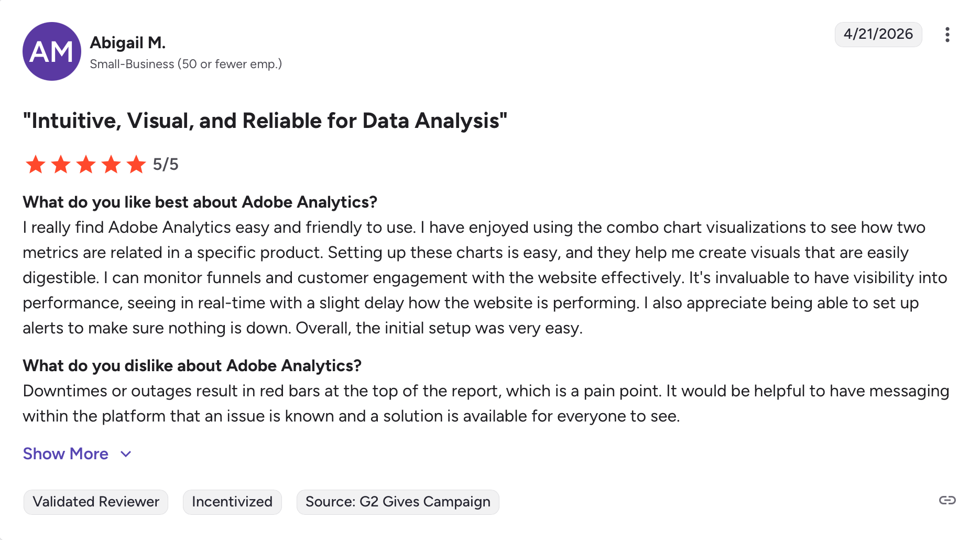Screen dimensions: 980x540
Task: Click Small-Business company size label
Action: click(x=186, y=64)
